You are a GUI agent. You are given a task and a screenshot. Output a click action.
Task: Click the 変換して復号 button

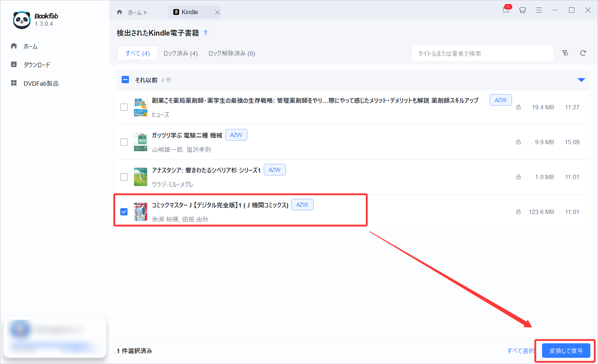tap(566, 351)
